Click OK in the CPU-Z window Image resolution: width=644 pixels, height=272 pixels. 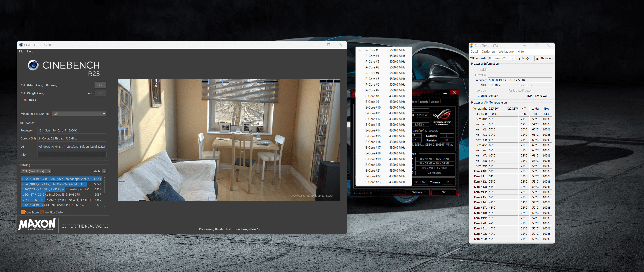(x=444, y=192)
